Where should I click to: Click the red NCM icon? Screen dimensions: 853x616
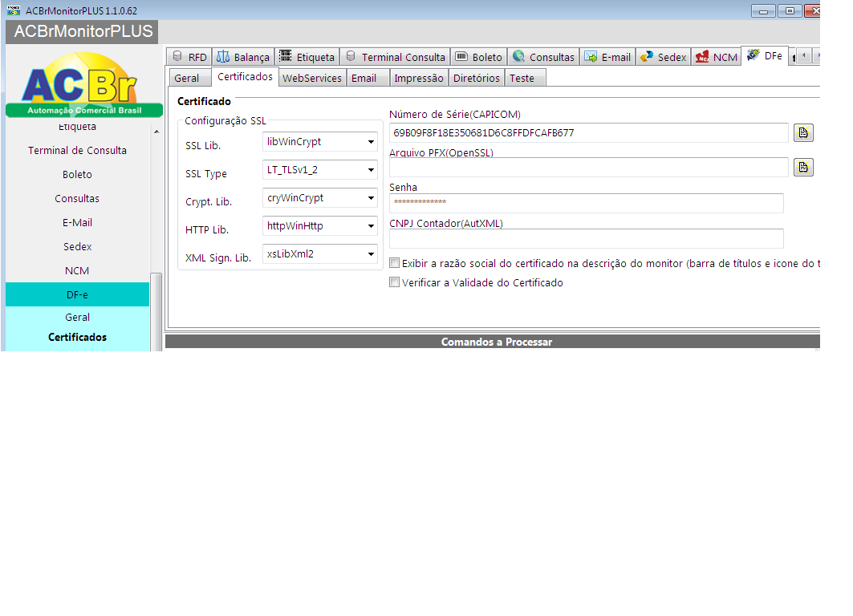pyautogui.click(x=702, y=56)
